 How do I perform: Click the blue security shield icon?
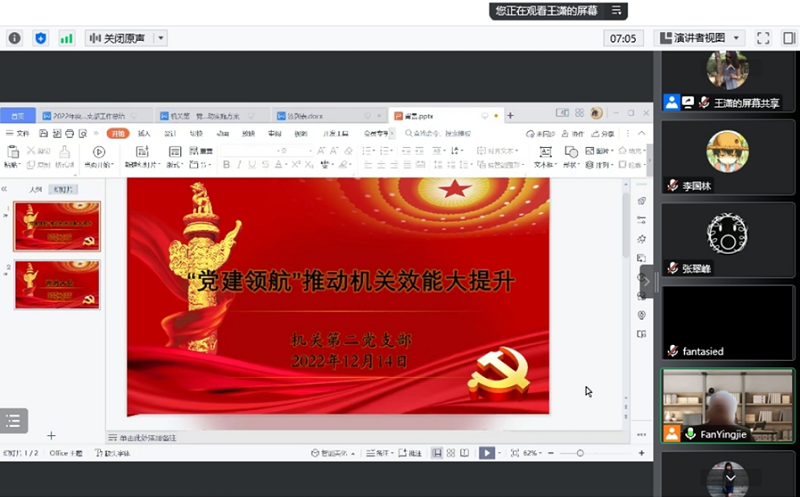[x=41, y=38]
